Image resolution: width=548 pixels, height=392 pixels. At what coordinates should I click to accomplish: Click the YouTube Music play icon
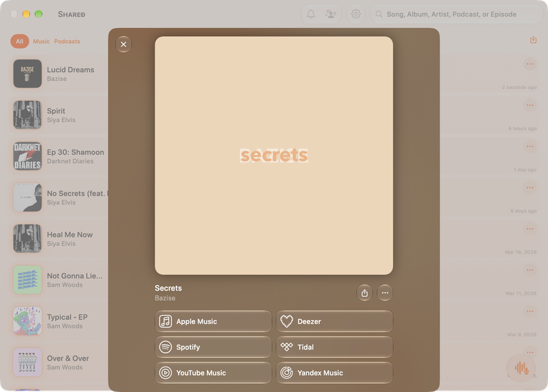(x=166, y=373)
